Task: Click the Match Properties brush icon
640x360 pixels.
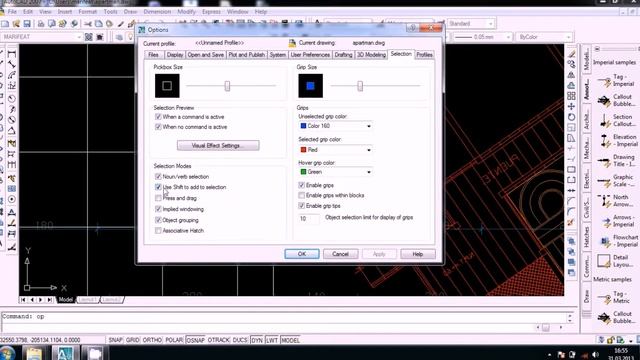Action: [121, 24]
